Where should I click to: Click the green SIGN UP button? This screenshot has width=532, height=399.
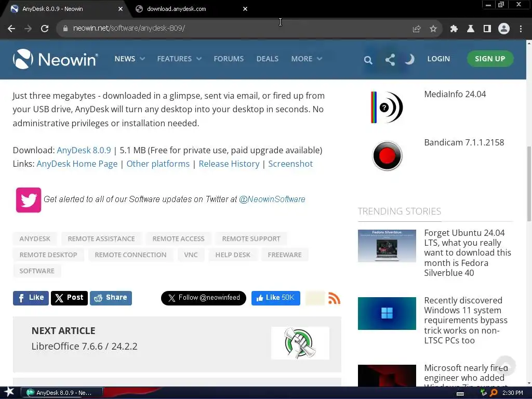point(490,59)
